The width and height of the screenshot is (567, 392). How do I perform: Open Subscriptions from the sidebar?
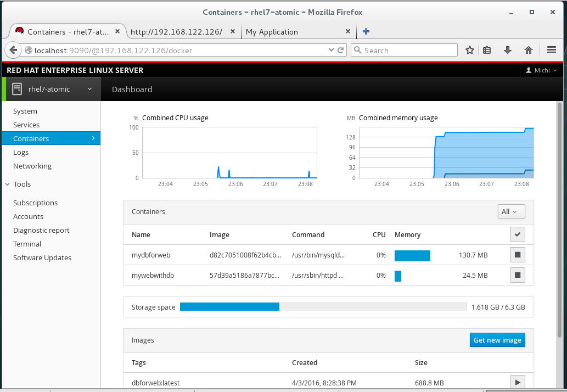tap(35, 203)
